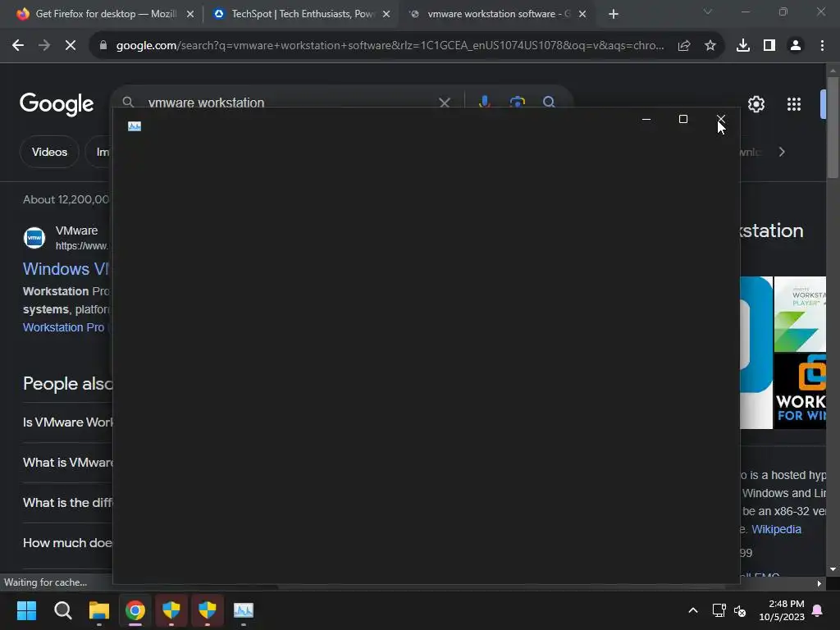Open the monitor chart app in taskbar
This screenshot has height=630, width=840.
coord(243,610)
